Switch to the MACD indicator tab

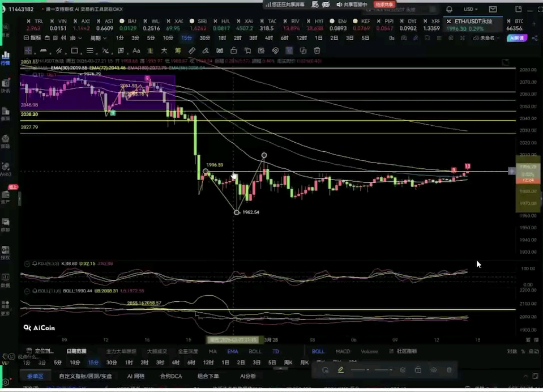pyautogui.click(x=343, y=351)
